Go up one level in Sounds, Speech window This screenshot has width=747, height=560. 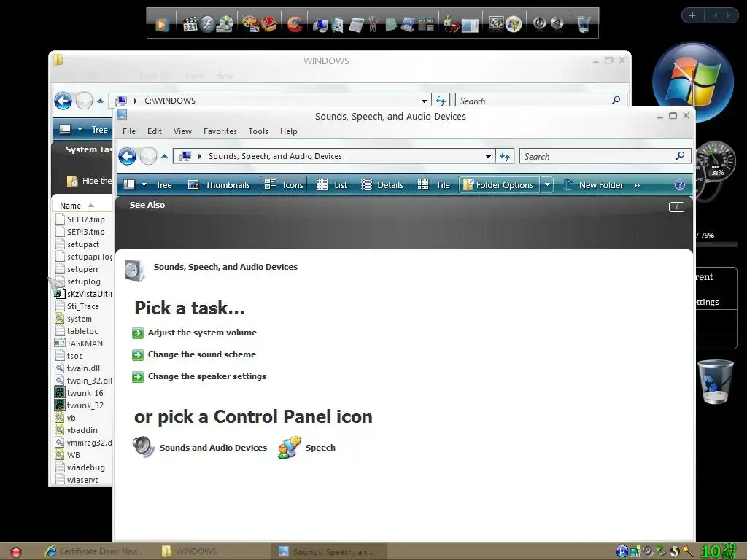(x=164, y=156)
